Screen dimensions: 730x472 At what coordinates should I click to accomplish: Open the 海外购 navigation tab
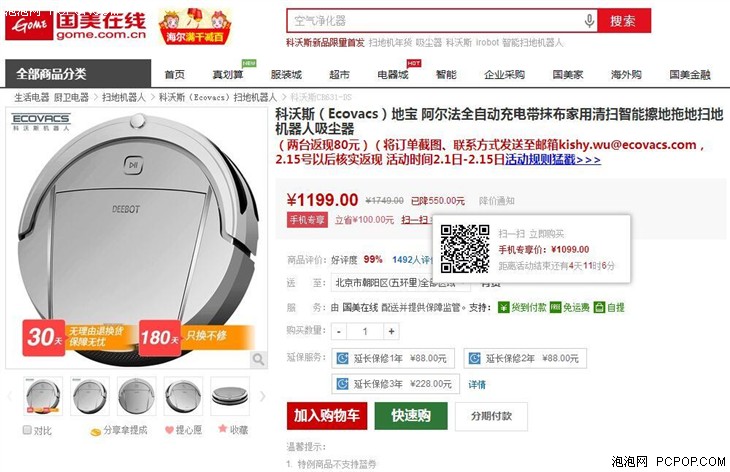626,74
